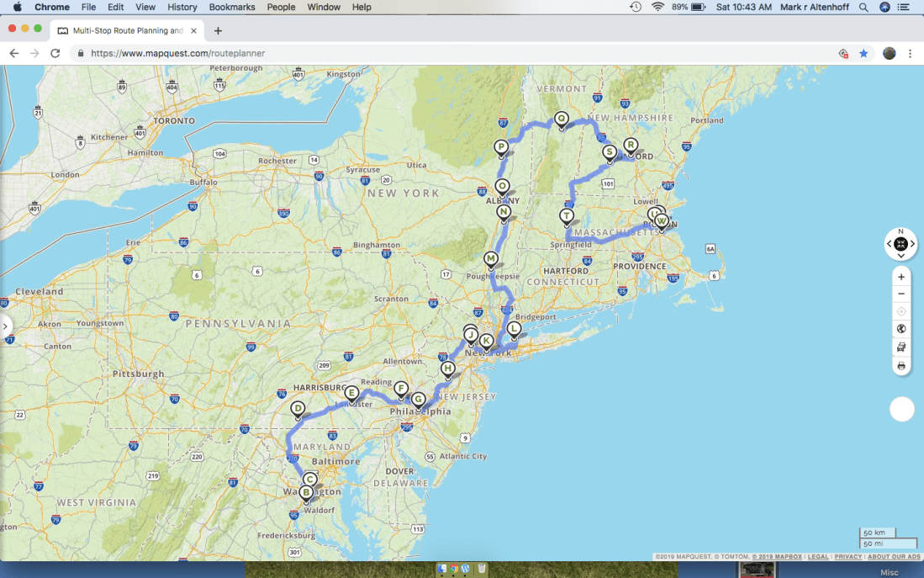Open the History menu
Image resolution: width=924 pixels, height=578 pixels.
click(x=182, y=7)
